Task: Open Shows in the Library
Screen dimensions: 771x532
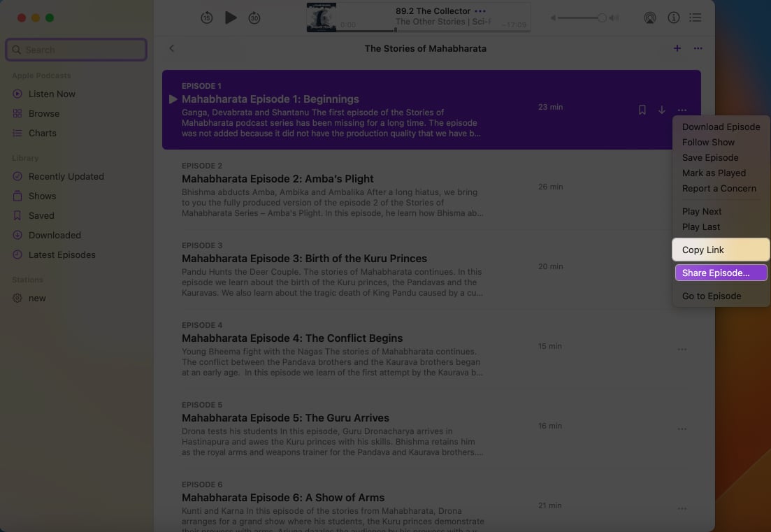Action: (42, 196)
